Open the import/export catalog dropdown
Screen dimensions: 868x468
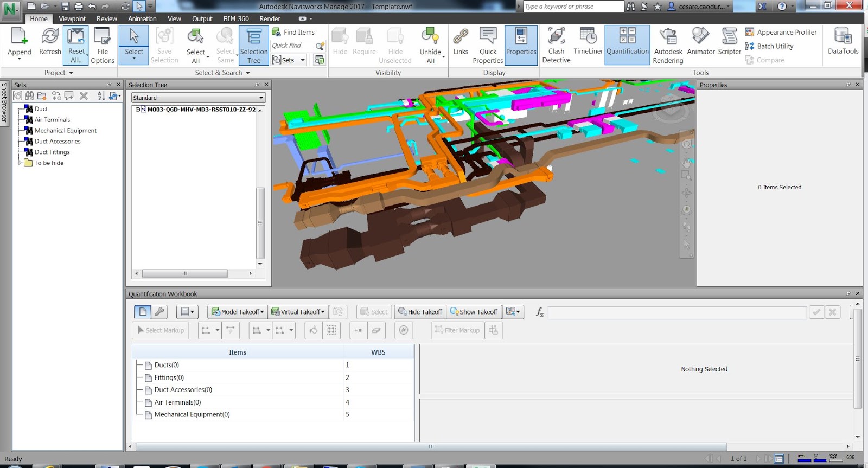(513, 312)
